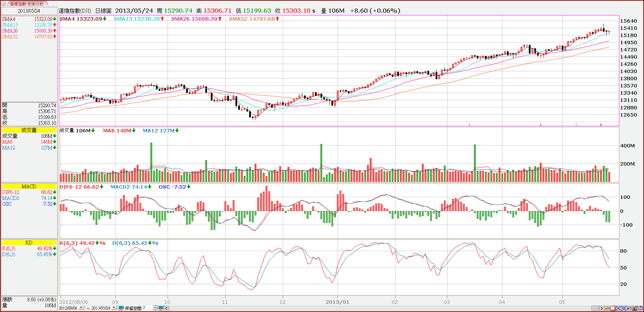Image resolution: width=644 pixels, height=312 pixels.
Task: Click the shrink chart arrows icon
Action: click(618, 308)
